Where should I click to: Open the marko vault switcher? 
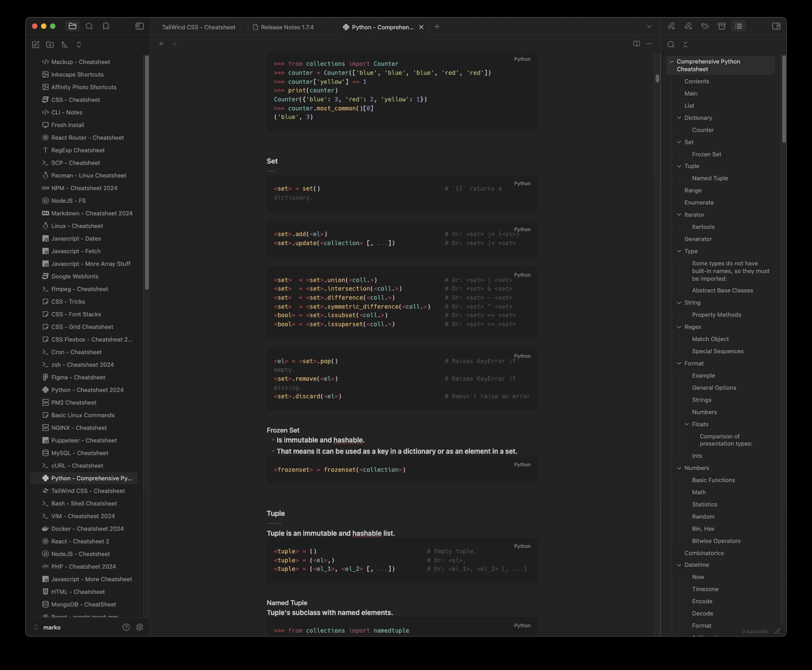(x=47, y=627)
